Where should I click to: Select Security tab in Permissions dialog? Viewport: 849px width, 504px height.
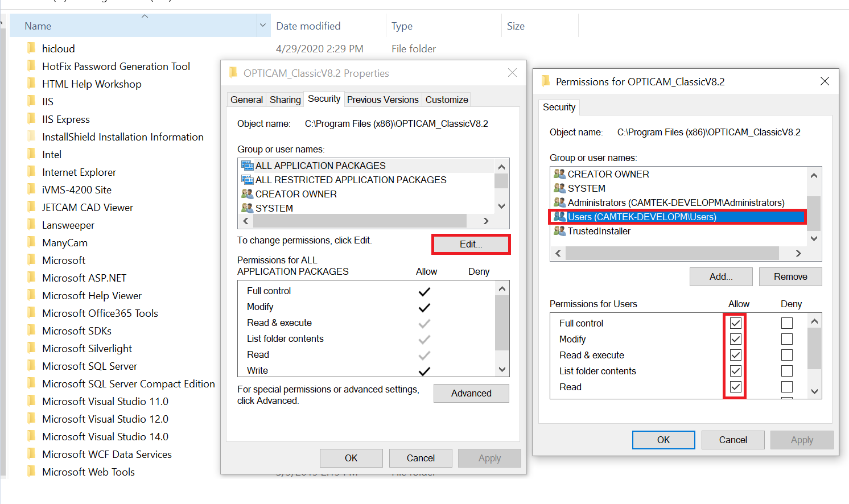559,107
